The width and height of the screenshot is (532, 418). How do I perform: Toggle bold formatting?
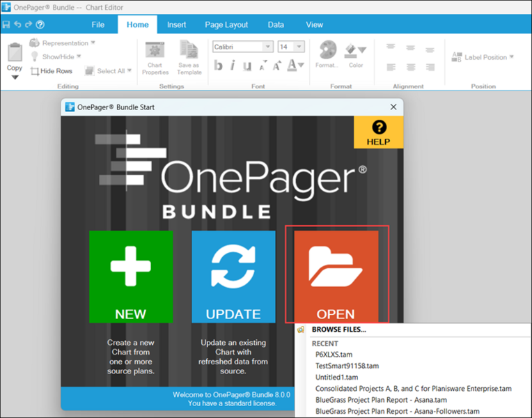[218, 65]
